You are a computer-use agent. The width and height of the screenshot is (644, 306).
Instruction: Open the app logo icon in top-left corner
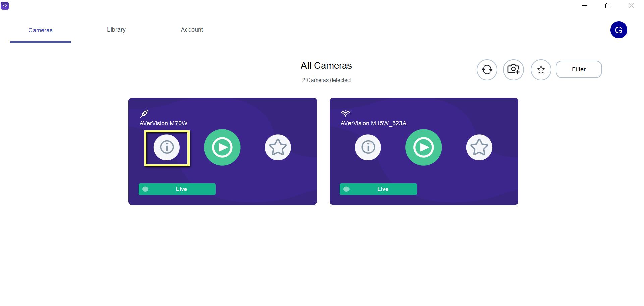coord(5,5)
